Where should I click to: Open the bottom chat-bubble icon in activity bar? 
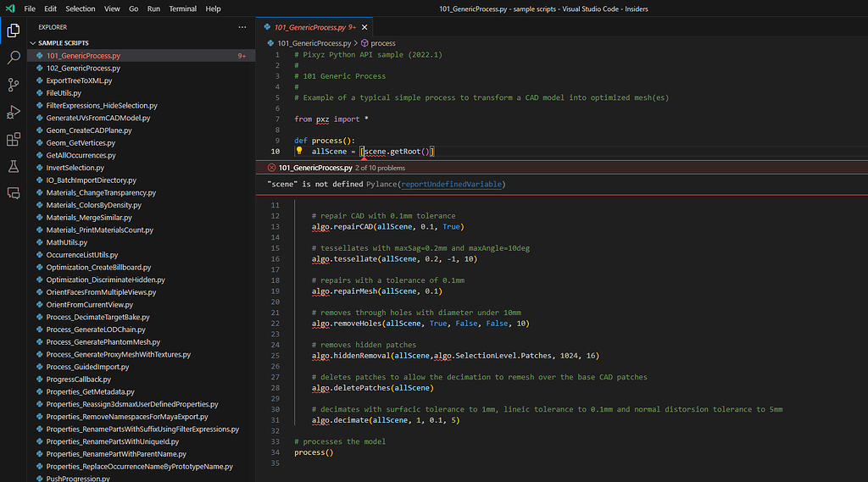(x=14, y=193)
